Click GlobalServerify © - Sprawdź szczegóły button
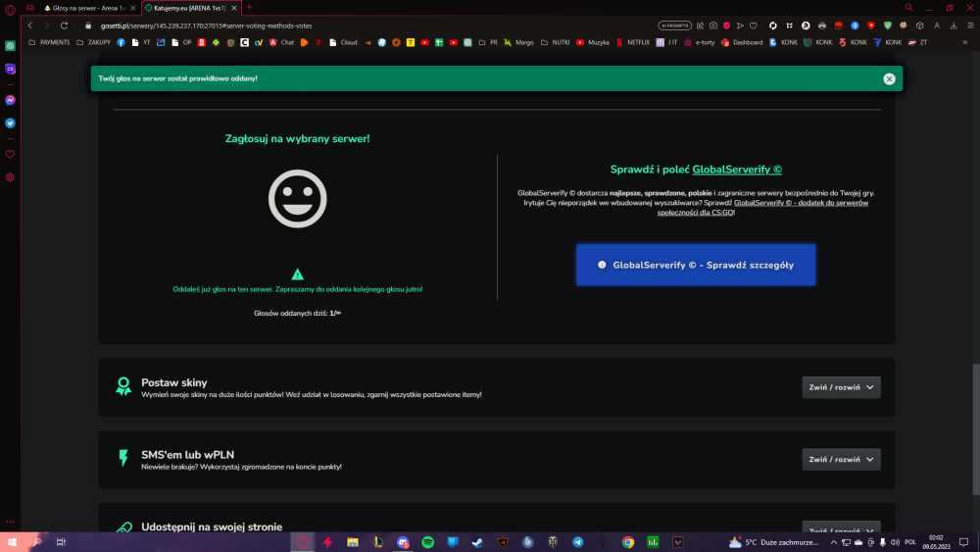980x552 pixels. [x=696, y=265]
